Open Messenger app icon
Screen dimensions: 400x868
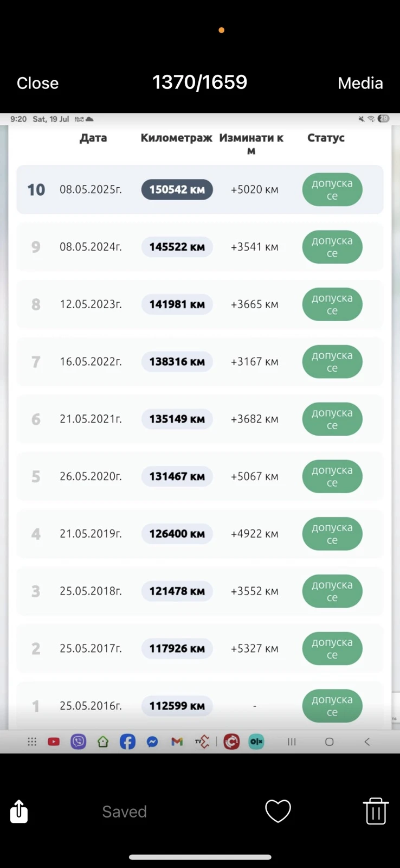click(152, 742)
